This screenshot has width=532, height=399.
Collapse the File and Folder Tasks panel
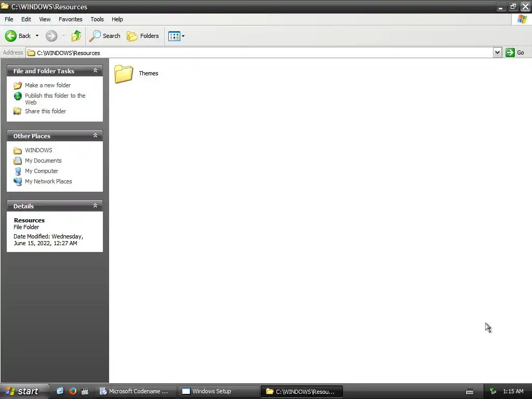click(96, 71)
